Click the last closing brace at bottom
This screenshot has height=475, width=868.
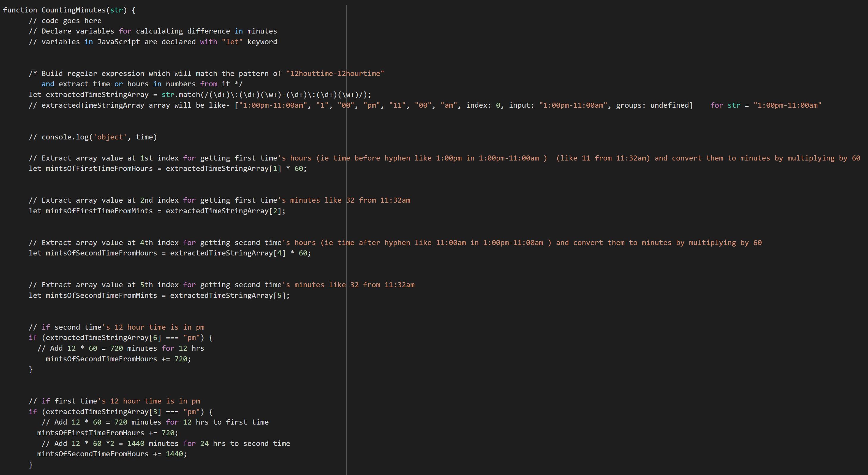click(31, 465)
